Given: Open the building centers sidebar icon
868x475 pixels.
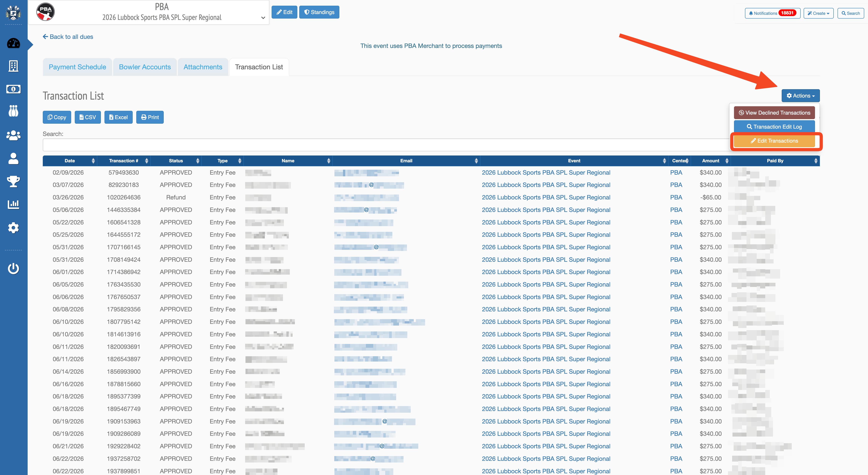Looking at the screenshot, I should (x=13, y=66).
